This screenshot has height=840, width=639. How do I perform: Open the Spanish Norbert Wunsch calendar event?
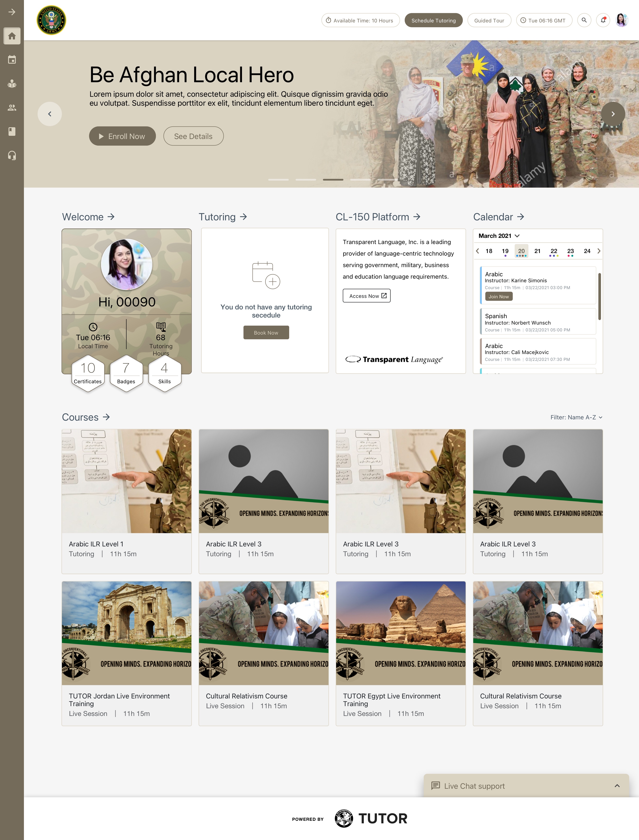click(538, 322)
